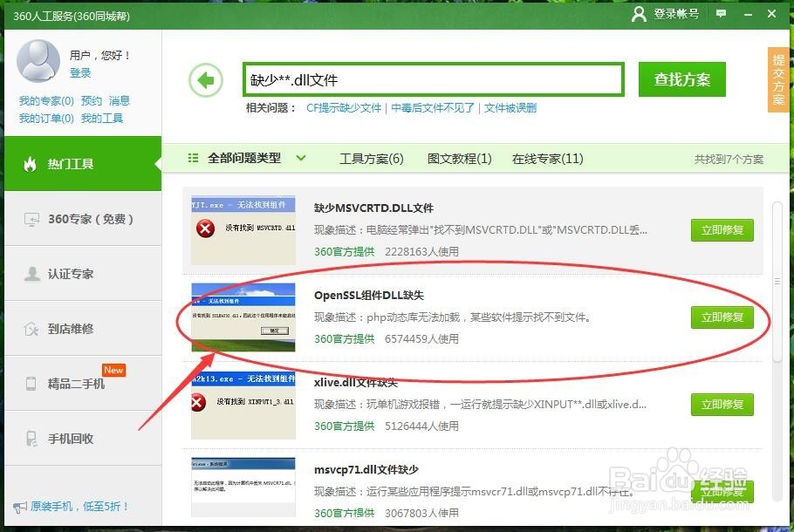Click the green back arrow icon
This screenshot has height=532, width=794.
click(206, 80)
